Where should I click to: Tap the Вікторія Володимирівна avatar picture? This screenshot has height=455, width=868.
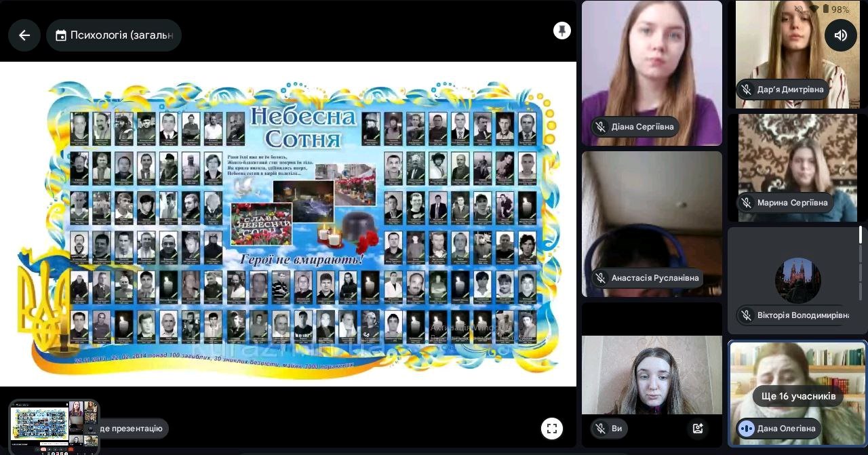click(x=798, y=281)
